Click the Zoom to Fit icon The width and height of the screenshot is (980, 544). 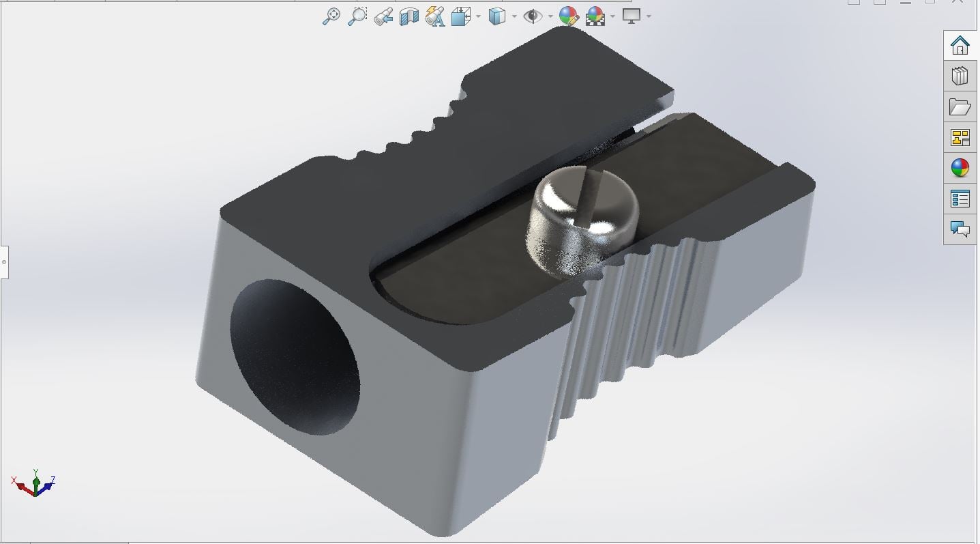[x=331, y=16]
